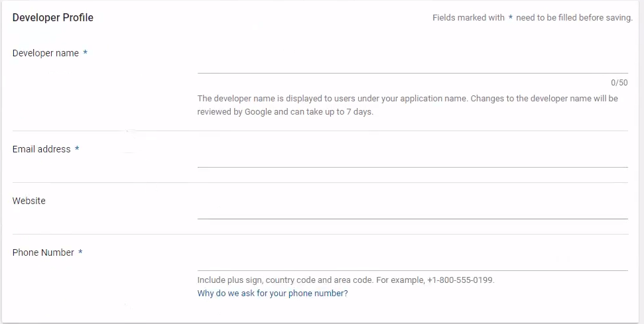Focus the Email address text field
Viewport: 644px width, 324px height.
click(x=412, y=158)
